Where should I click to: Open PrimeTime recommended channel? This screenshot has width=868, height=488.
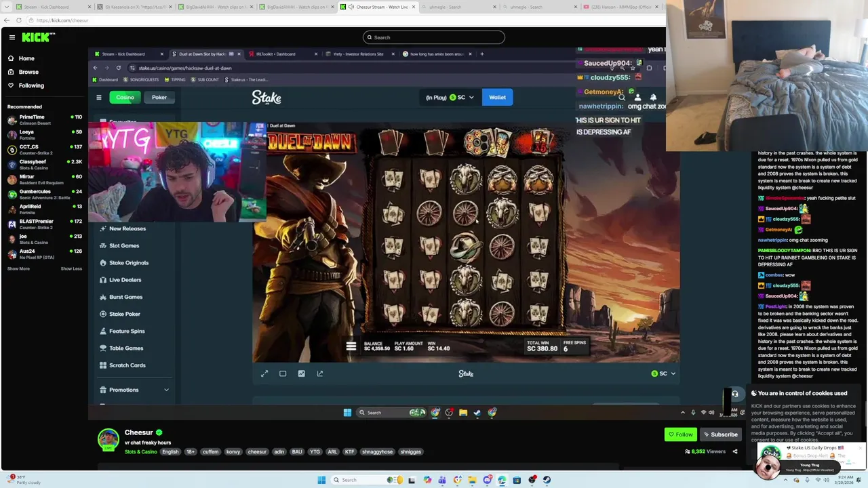(x=44, y=120)
